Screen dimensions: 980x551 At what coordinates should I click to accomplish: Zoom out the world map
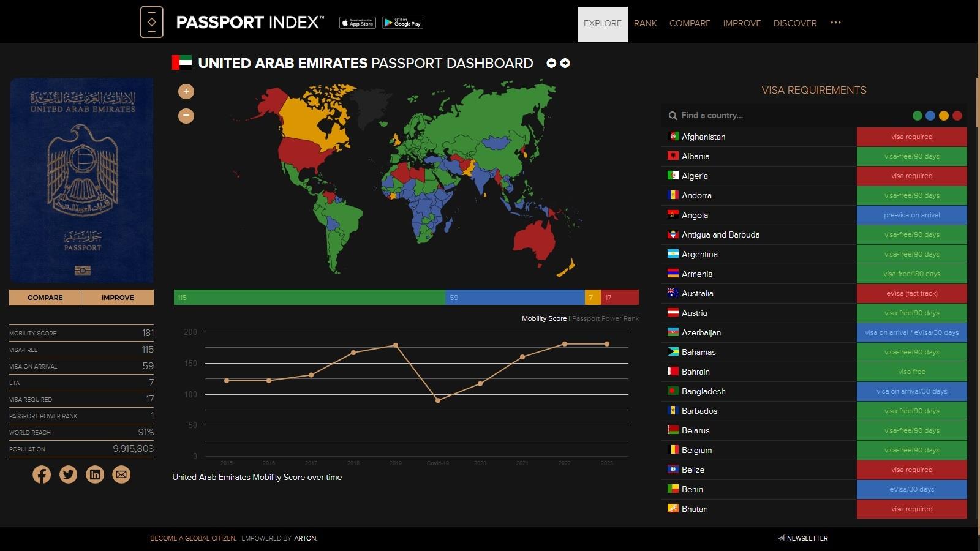(186, 115)
